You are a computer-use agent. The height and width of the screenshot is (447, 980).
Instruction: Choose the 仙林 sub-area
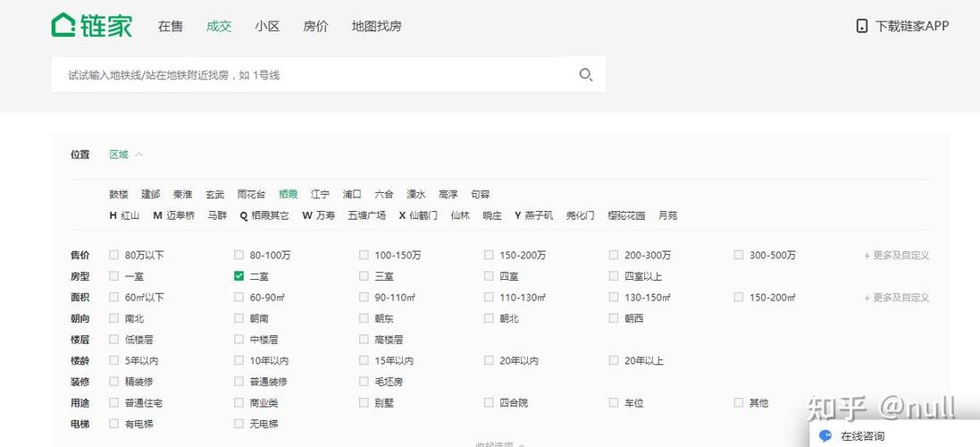tap(460, 215)
